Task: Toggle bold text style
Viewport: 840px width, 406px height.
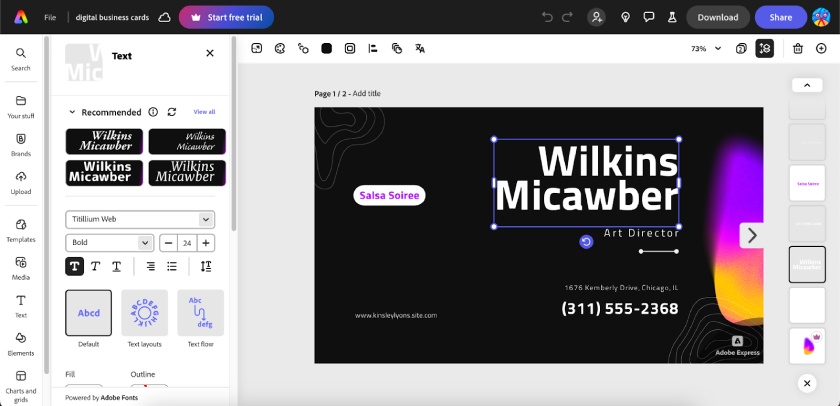Action: click(74, 266)
